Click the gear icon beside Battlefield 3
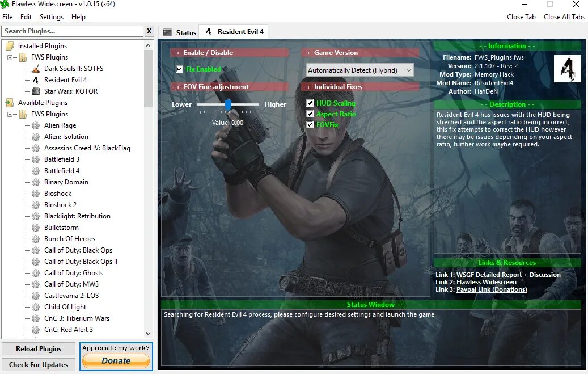 (x=36, y=159)
